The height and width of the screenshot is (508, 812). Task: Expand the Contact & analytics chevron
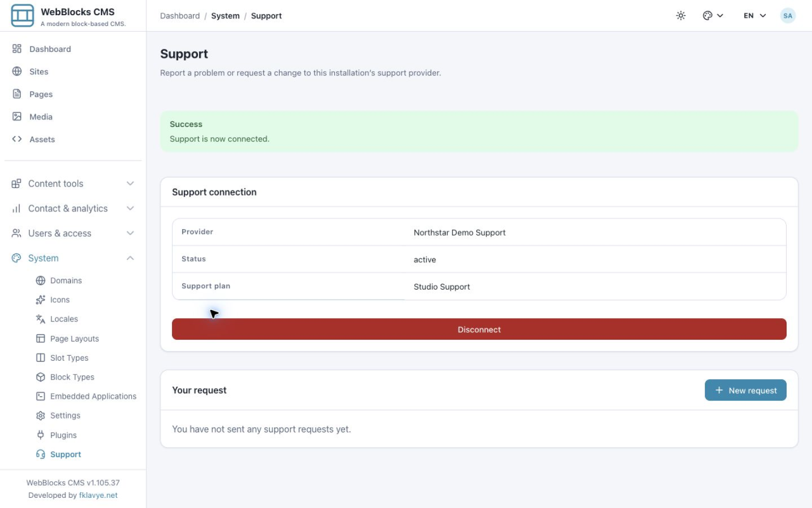(130, 208)
